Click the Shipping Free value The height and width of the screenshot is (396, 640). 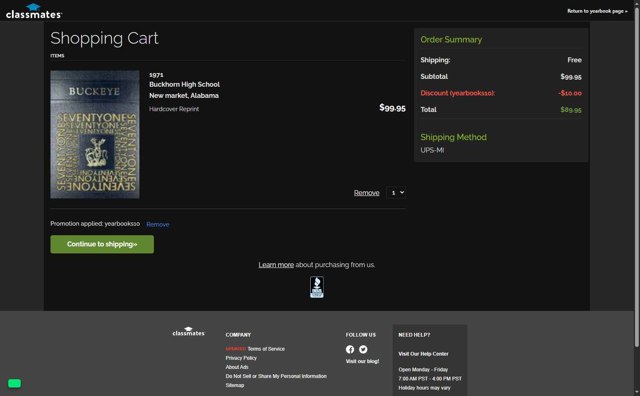[x=574, y=60]
